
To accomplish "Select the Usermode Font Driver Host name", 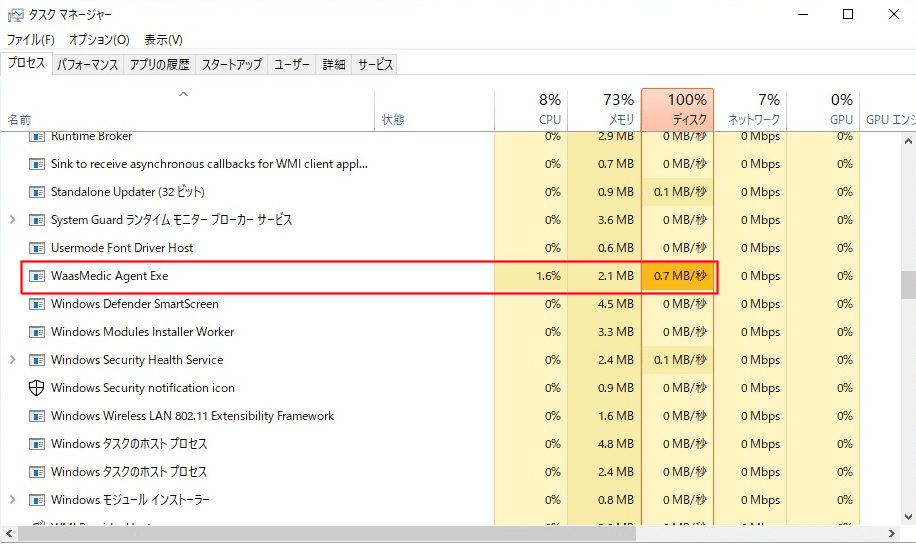I will 122,248.
